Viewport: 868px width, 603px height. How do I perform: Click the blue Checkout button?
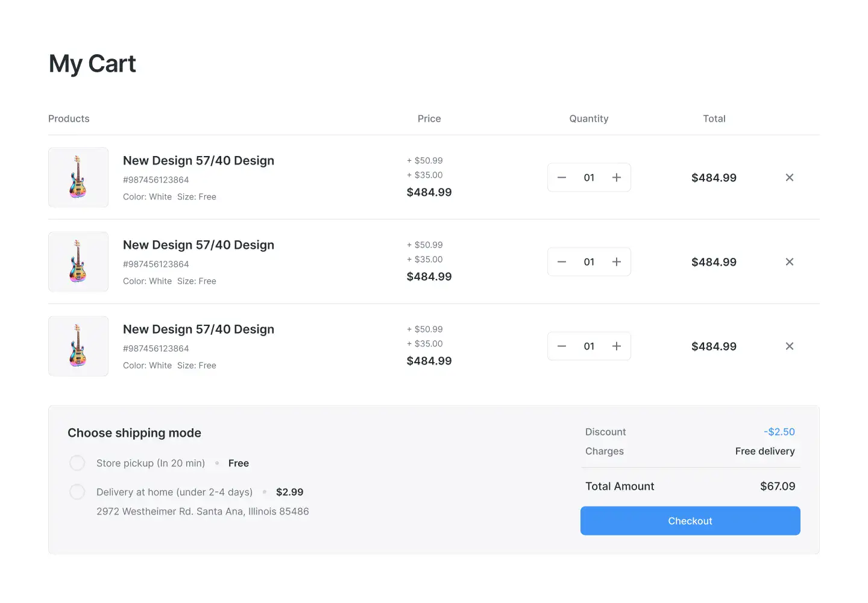690,521
